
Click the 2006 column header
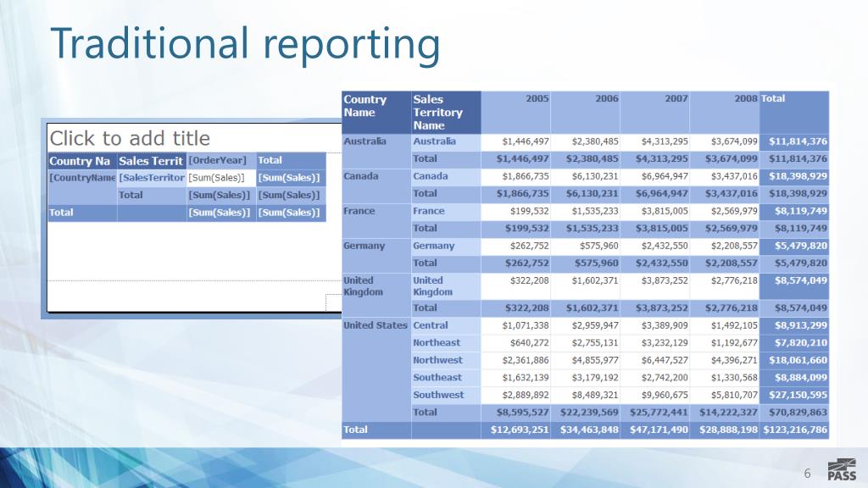tap(586, 113)
